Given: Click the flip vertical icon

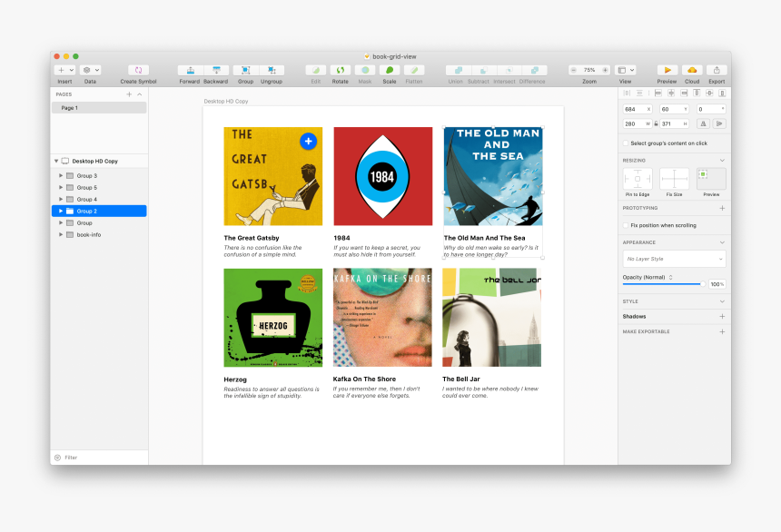Looking at the screenshot, I should [719, 123].
